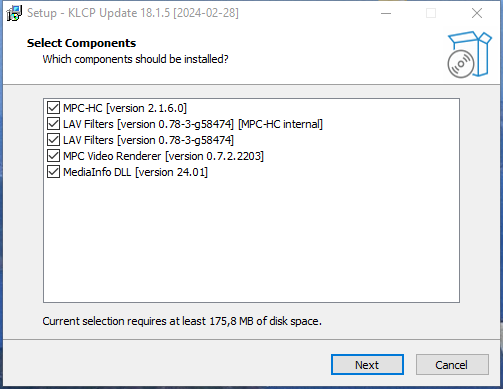Disable the MPC Video Renderer checkbox
The width and height of the screenshot is (503, 389).
53,156
